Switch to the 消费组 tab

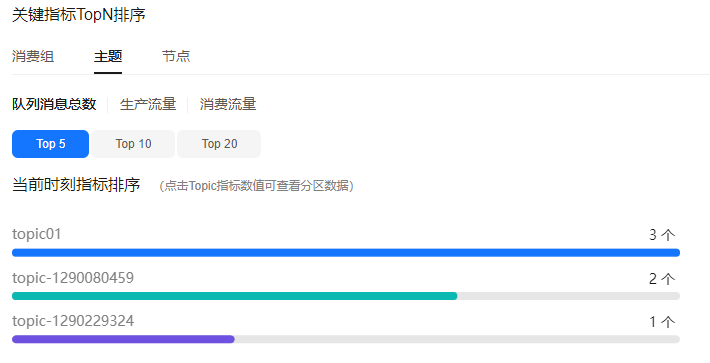33,56
